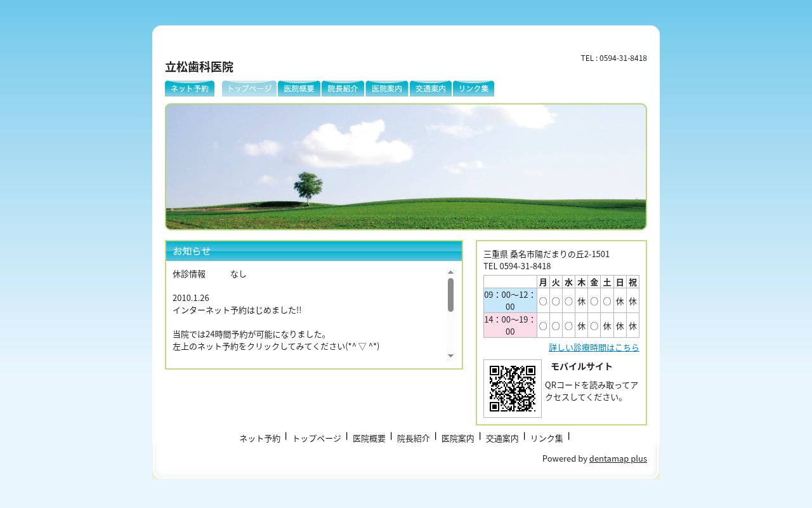This screenshot has height=508, width=812.
Task: Click インターネット予約はじめました!! news line
Action: (x=237, y=310)
